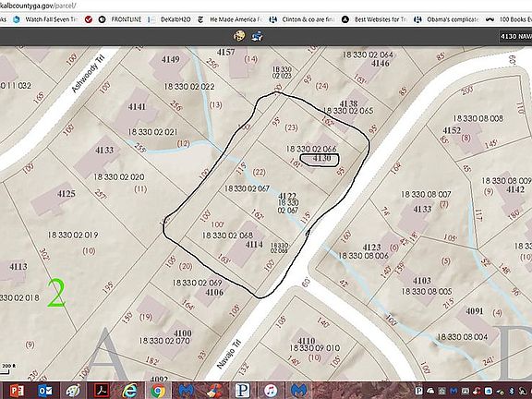Select parcel 4113 on the map
Screen dimensions: 532x399
pos(18,266)
